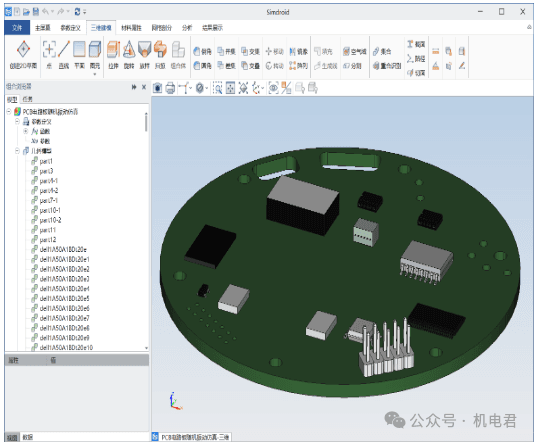This screenshot has height=442, width=534.
Task: Click the open folder icon in quick access toolbar
Action: pos(26,12)
